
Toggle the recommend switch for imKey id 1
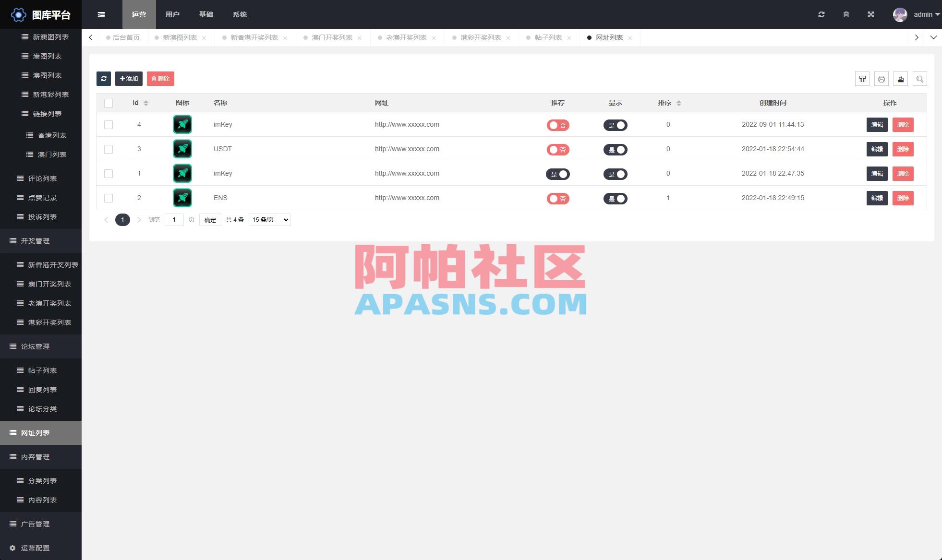pyautogui.click(x=558, y=174)
